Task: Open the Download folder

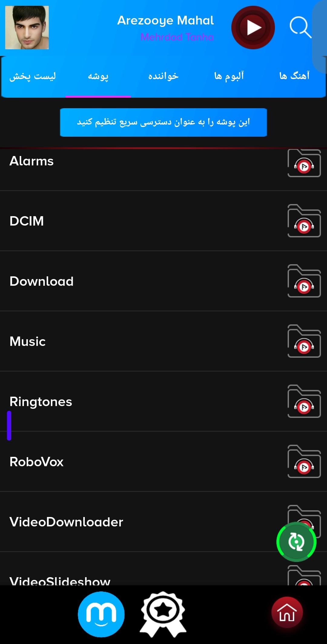Action: [x=163, y=281]
